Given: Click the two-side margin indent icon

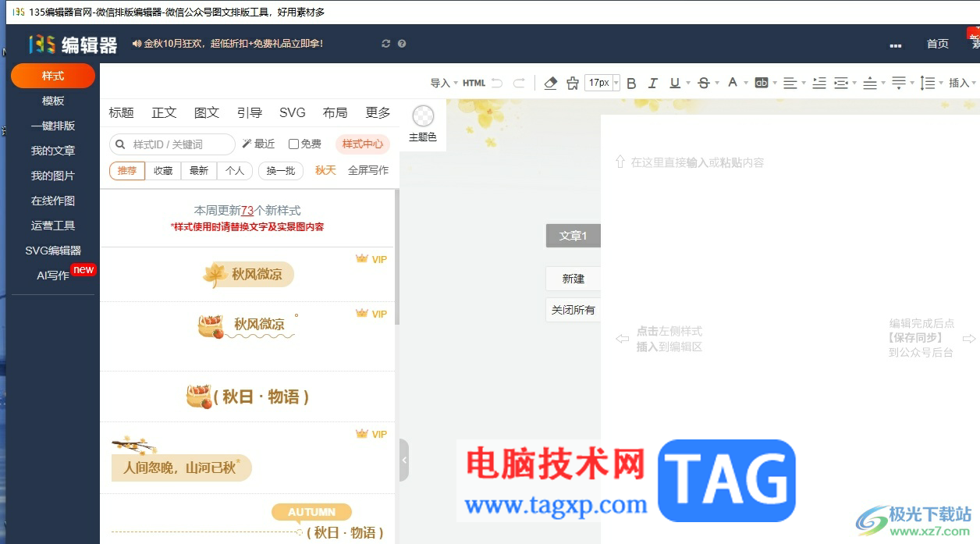Looking at the screenshot, I should pyautogui.click(x=841, y=83).
